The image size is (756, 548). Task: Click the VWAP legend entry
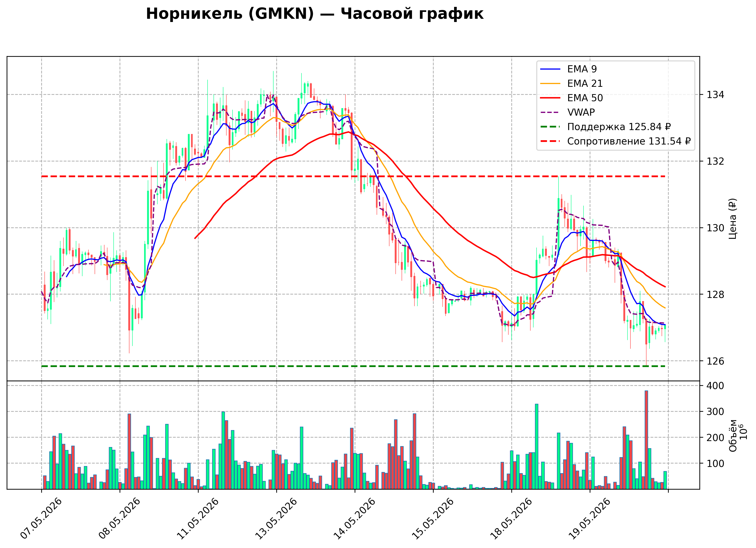click(568, 112)
